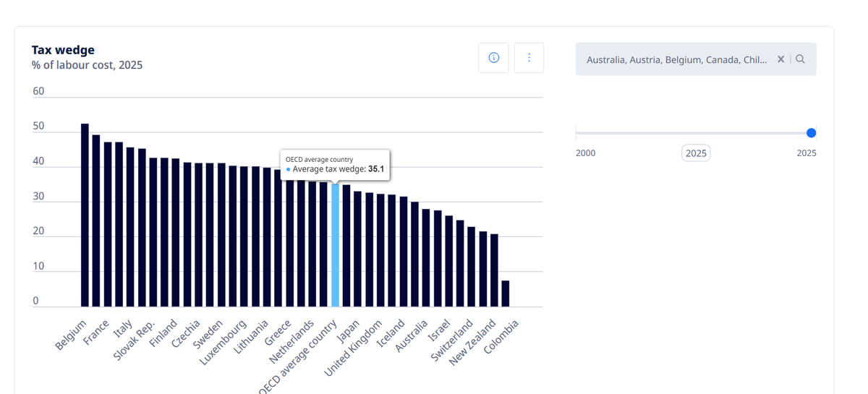
Task: Click the % of labour cost subtitle
Action: click(87, 65)
